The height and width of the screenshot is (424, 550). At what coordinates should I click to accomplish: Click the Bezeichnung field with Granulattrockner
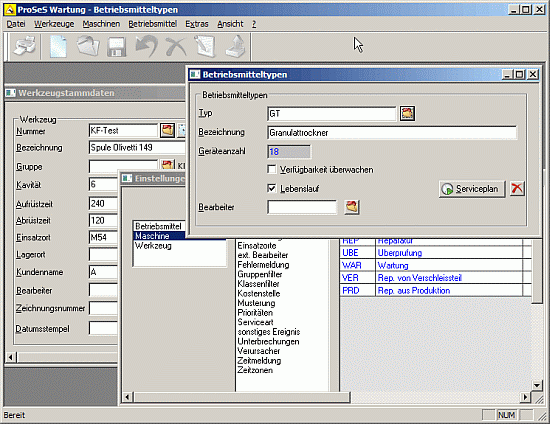(392, 133)
